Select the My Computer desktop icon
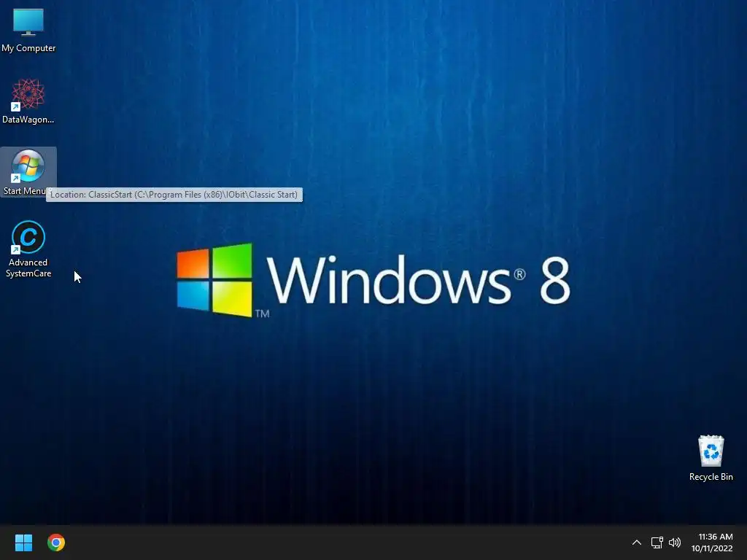This screenshot has height=560, width=747. pyautogui.click(x=28, y=23)
